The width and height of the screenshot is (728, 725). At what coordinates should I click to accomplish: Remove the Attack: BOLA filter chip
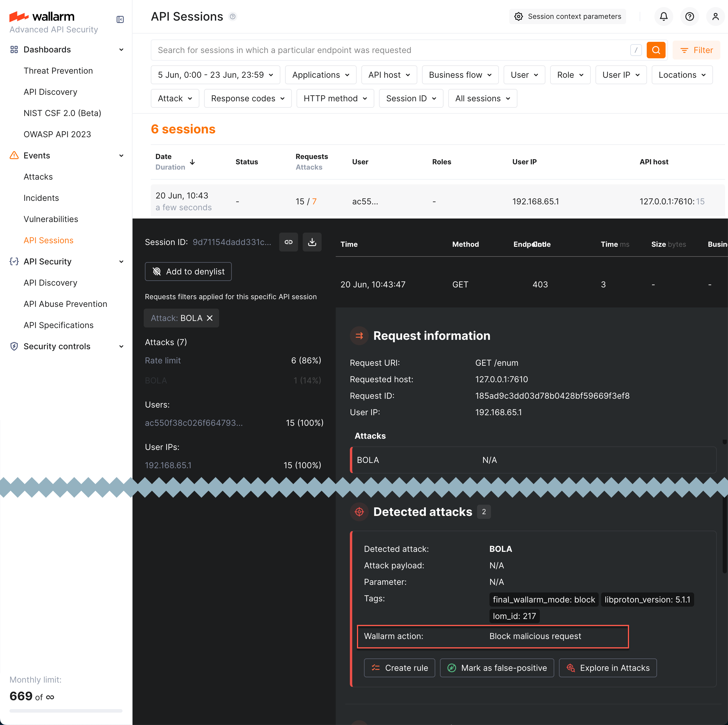tap(210, 318)
